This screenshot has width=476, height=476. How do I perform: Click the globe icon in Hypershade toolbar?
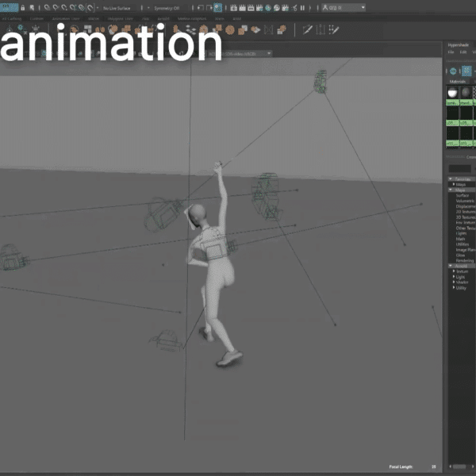click(454, 71)
